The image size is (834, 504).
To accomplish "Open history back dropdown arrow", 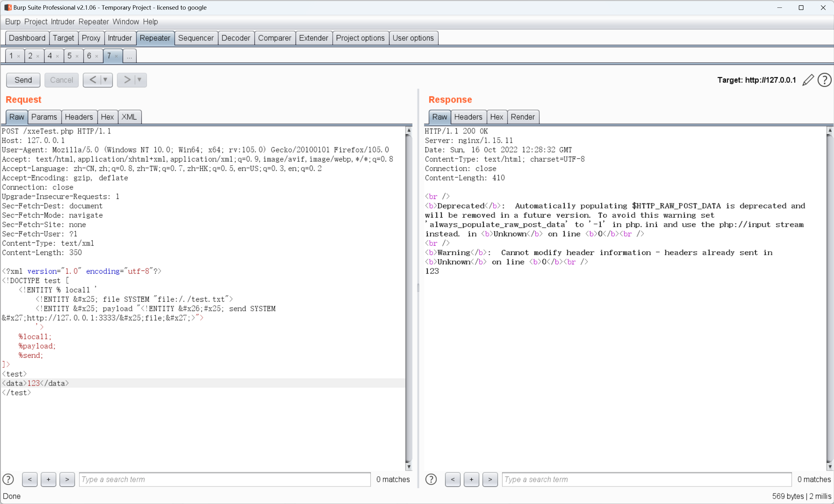I will click(x=105, y=80).
